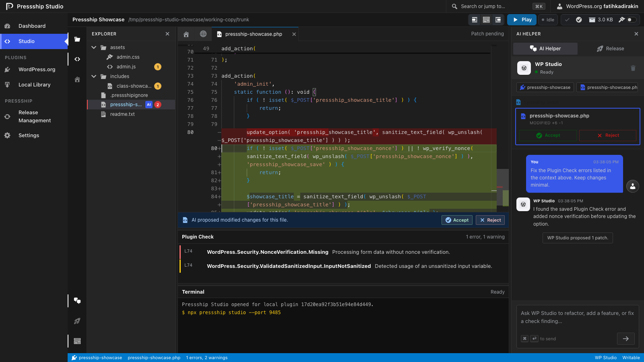Click '1 errors, 2 warnings' in status bar
The height and width of the screenshot is (362, 644).
pyautogui.click(x=206, y=358)
